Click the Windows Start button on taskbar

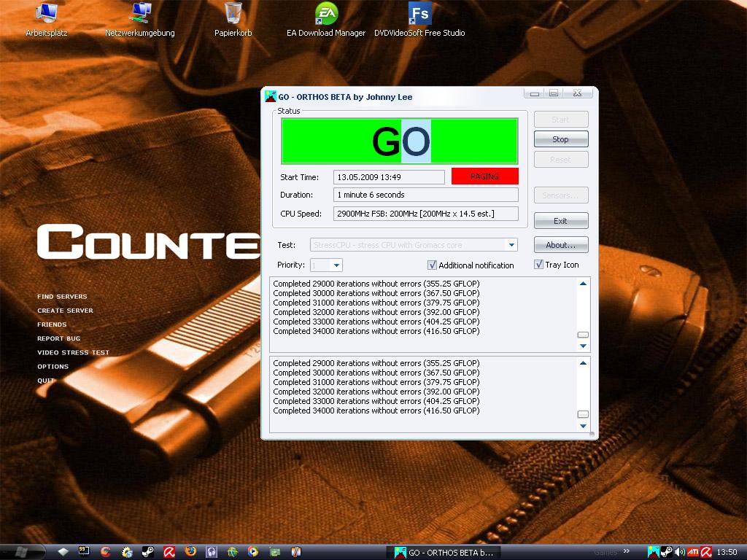pyautogui.click(x=22, y=552)
